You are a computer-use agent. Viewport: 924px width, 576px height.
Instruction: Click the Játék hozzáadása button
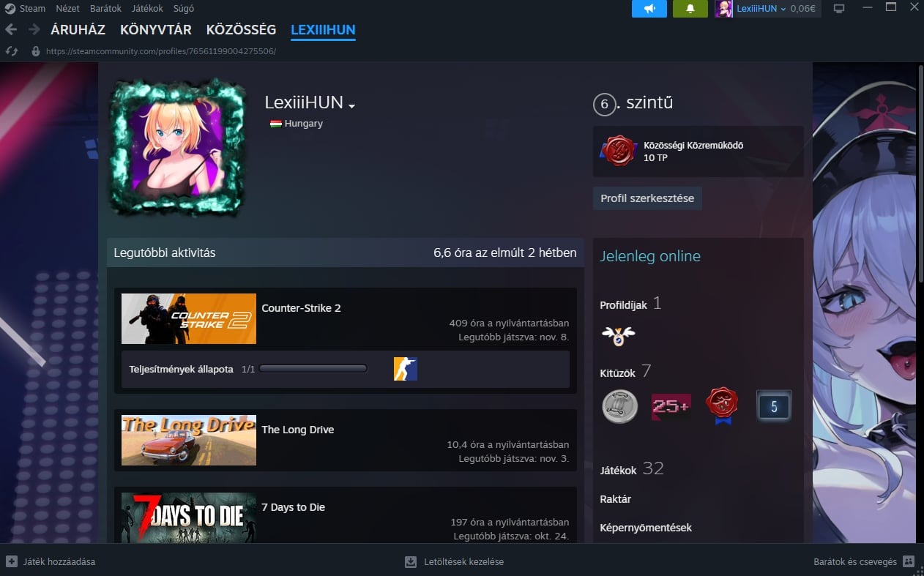[x=51, y=561]
